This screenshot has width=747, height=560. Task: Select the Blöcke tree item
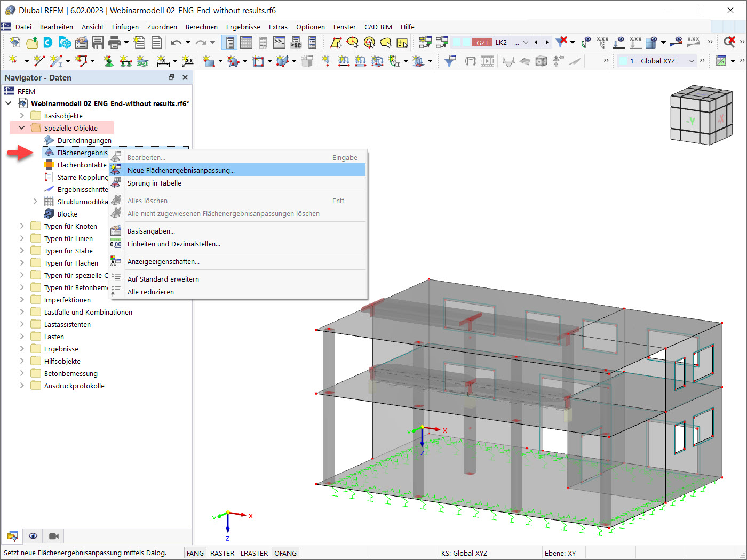[67, 214]
